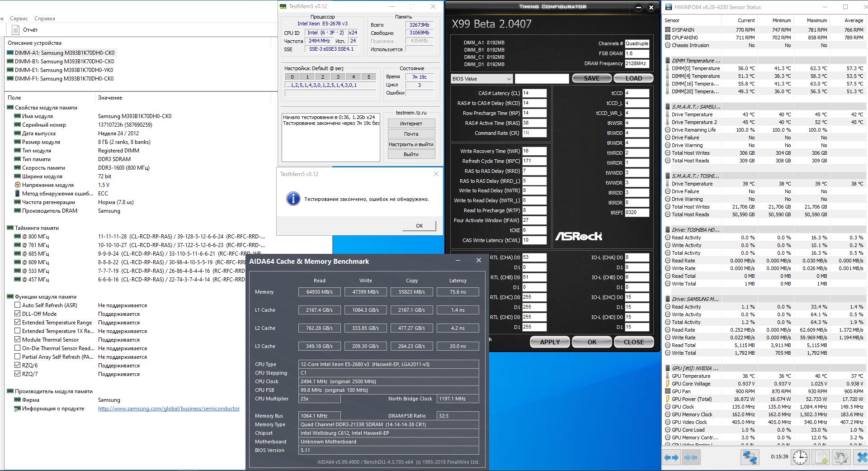Click the Тайминги памяти section icon

point(10,228)
